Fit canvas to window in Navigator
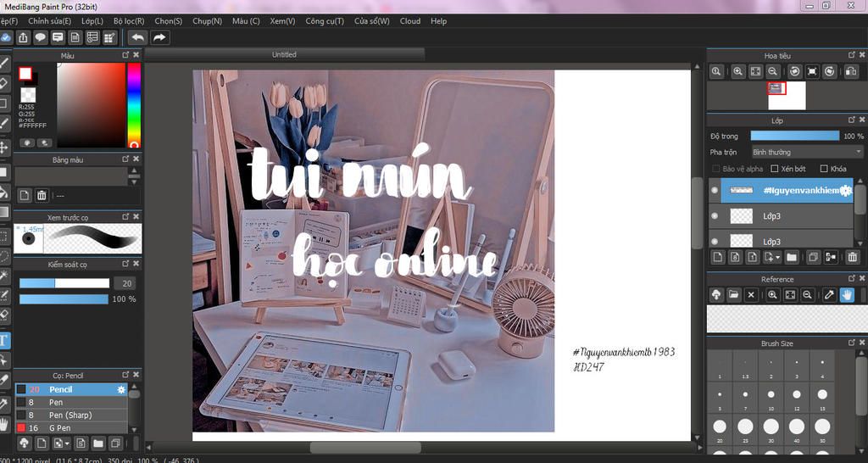Viewport: 868px width, 463px height. [755, 71]
